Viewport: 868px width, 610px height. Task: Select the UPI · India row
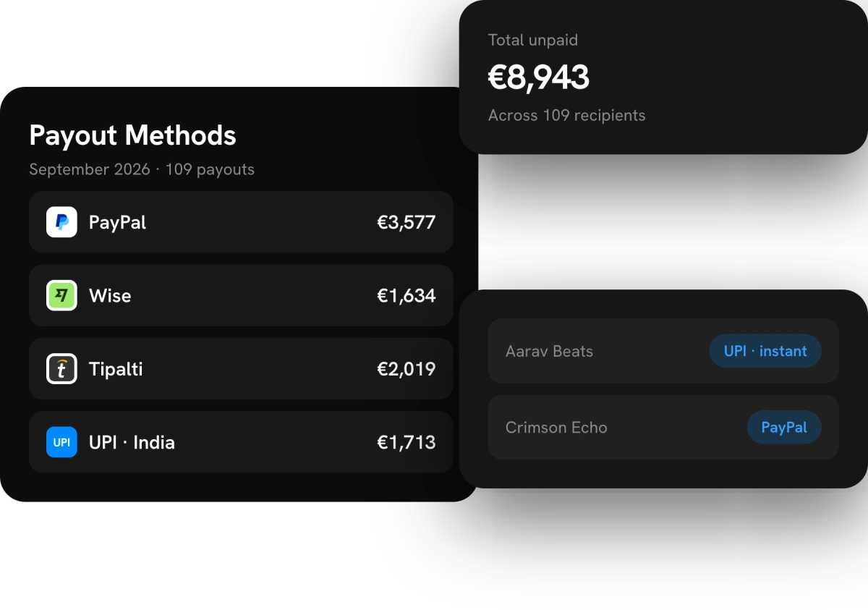tap(241, 442)
